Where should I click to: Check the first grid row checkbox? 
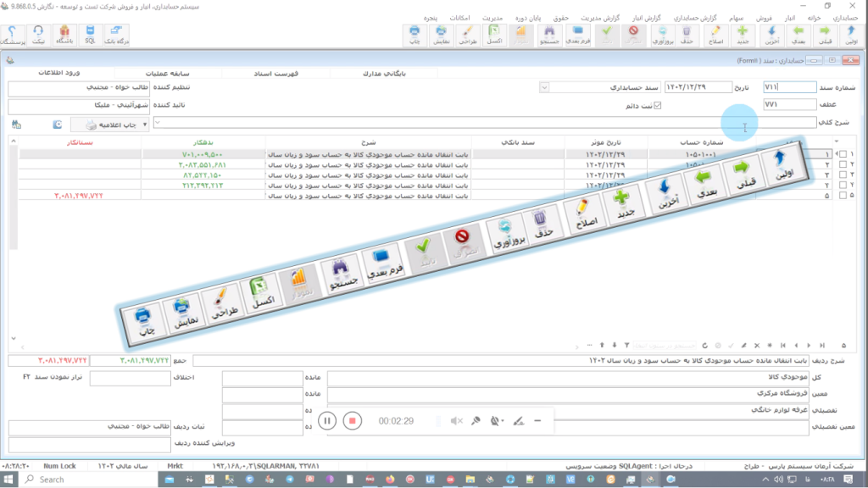coord(843,154)
